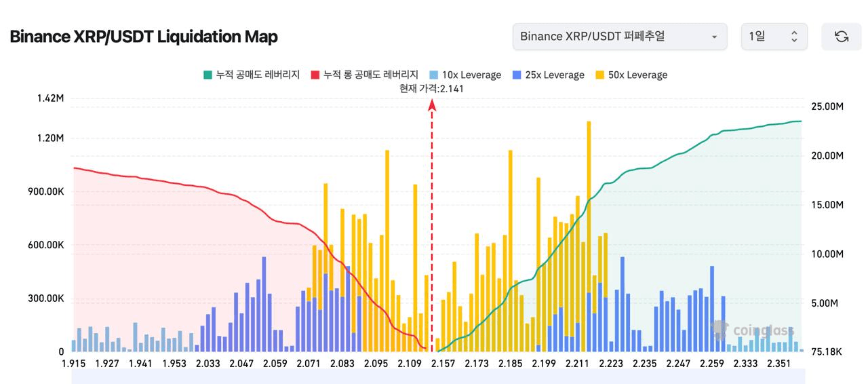This screenshot has width=868, height=384.
Task: Click the 600.00K left axis label
Action: pos(46,245)
